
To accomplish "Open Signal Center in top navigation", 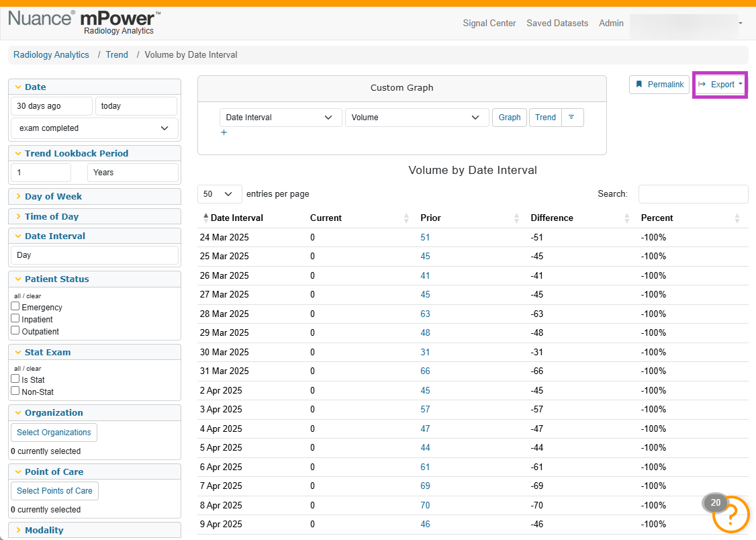I will click(489, 23).
